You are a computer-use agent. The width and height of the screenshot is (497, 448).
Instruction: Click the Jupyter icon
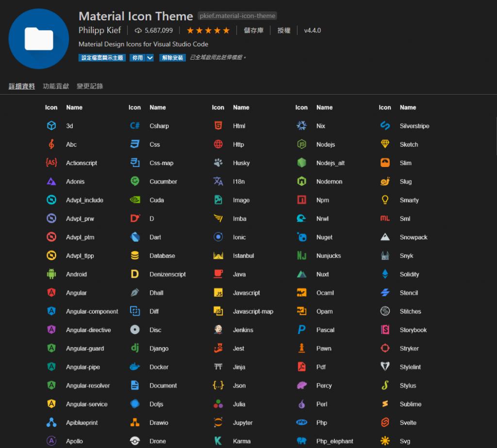pos(218,422)
